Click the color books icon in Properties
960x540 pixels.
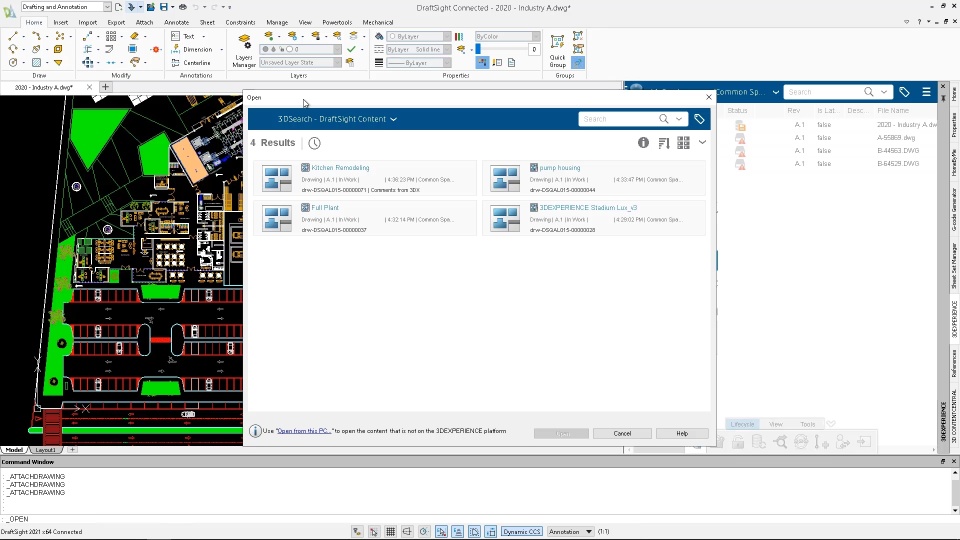tap(459, 36)
